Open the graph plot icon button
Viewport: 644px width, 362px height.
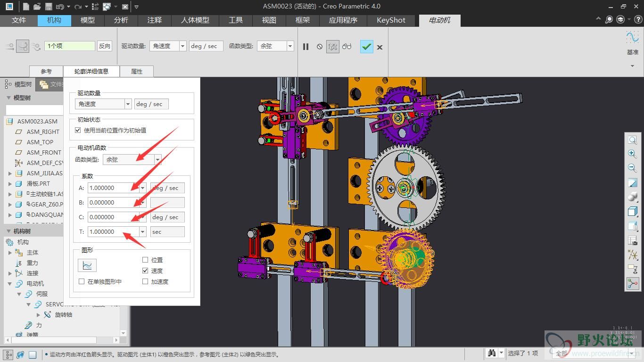(x=87, y=265)
